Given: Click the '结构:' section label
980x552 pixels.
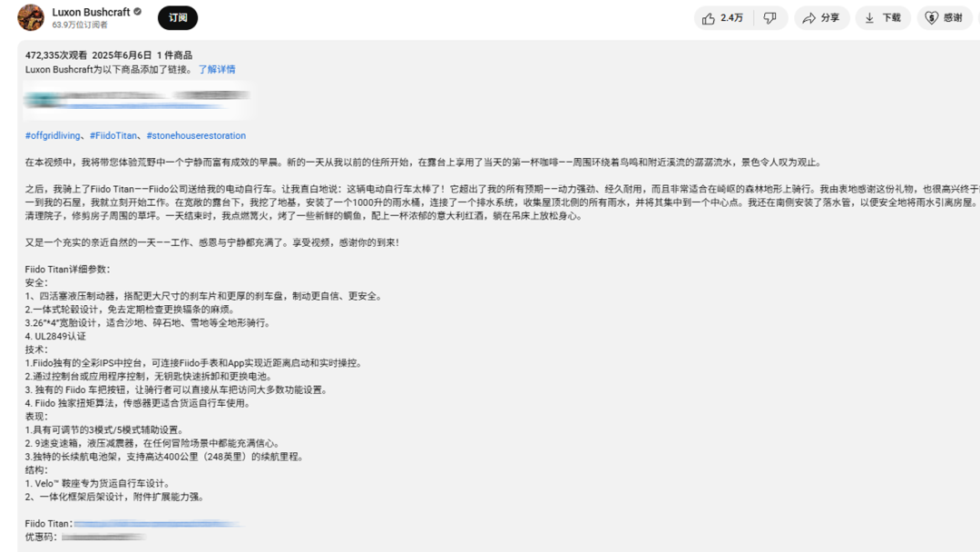Looking at the screenshot, I should (x=36, y=470).
